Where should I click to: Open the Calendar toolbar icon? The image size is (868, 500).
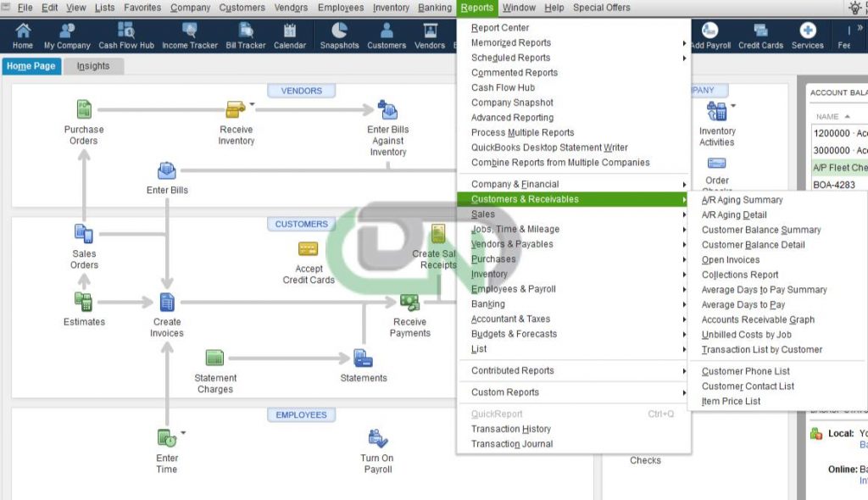(x=290, y=36)
